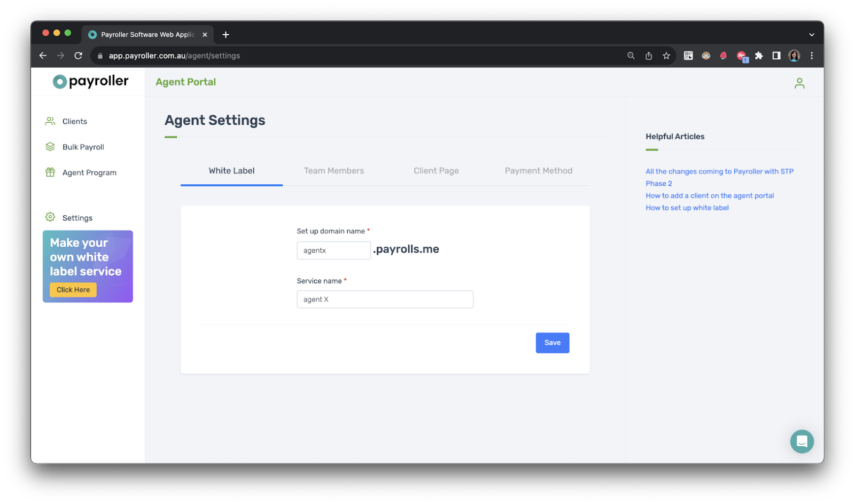The height and width of the screenshot is (504, 855).
Task: Expand the tab search chevron
Action: click(812, 35)
